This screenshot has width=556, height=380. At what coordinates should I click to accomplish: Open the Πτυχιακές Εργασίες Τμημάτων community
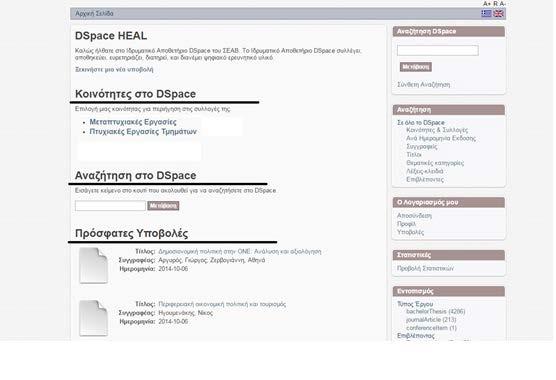(x=143, y=132)
